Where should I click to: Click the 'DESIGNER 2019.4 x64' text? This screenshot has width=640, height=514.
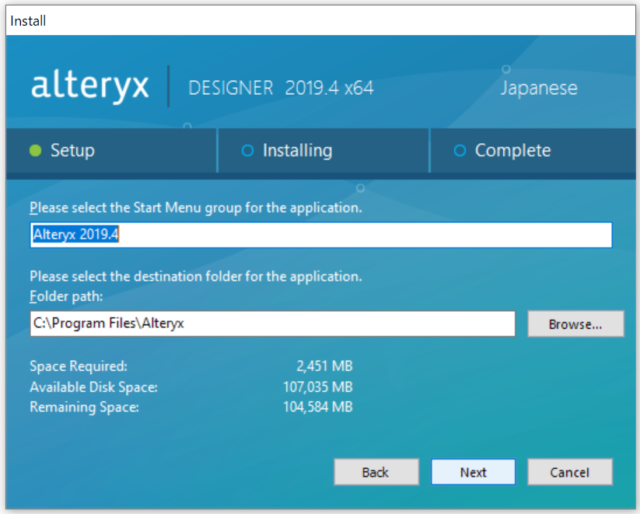pyautogui.click(x=281, y=88)
